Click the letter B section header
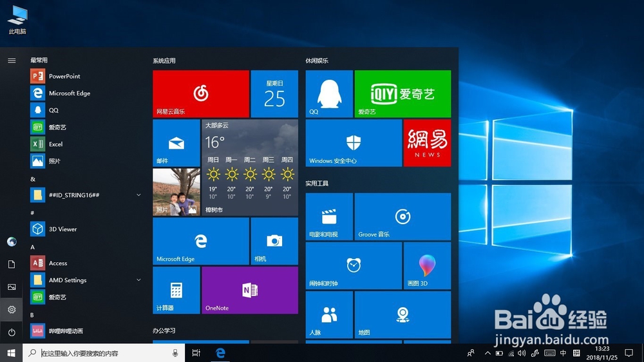 pyautogui.click(x=32, y=315)
